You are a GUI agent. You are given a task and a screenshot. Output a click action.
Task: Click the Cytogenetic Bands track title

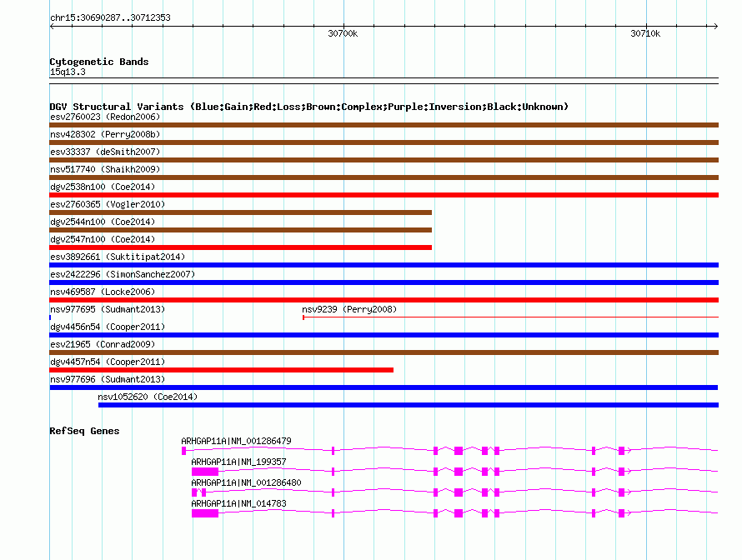pos(99,62)
